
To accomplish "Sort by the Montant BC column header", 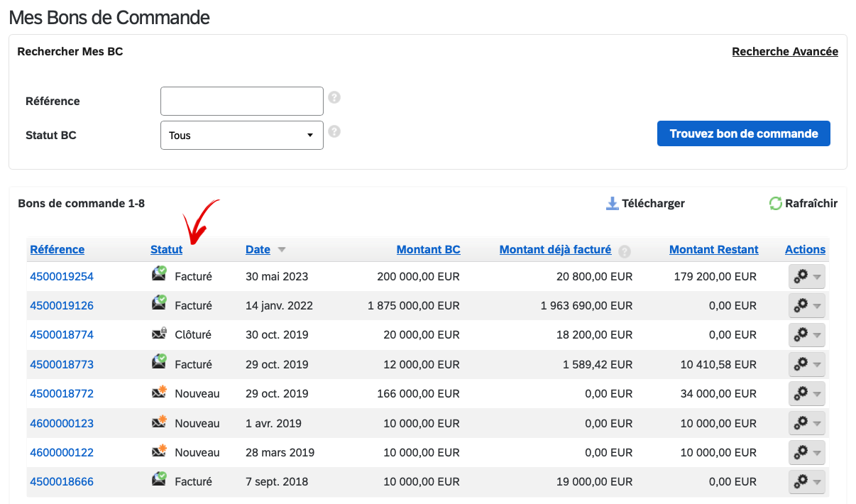I will (x=428, y=249).
